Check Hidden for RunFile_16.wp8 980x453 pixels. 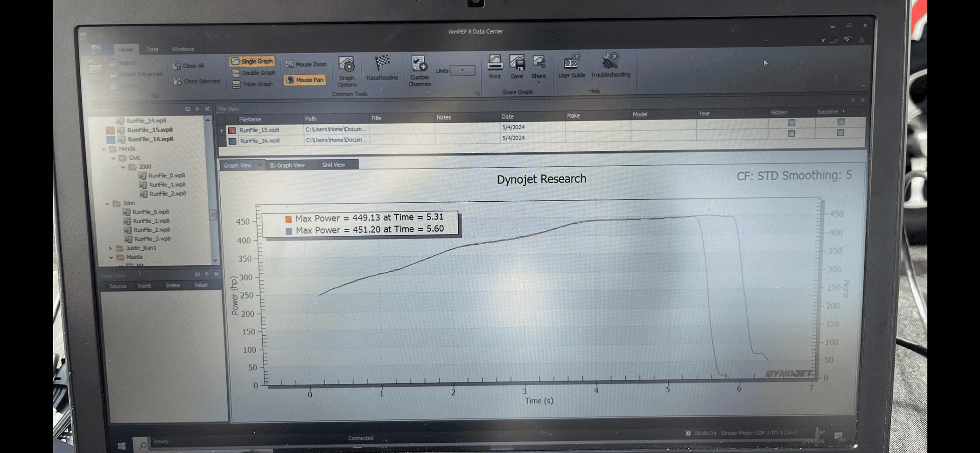(791, 134)
